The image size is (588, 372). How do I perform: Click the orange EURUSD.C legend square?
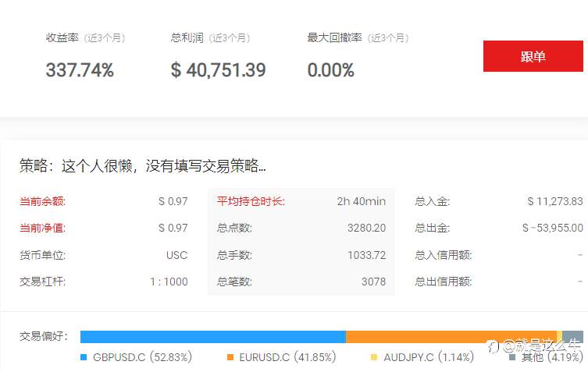coord(230,357)
